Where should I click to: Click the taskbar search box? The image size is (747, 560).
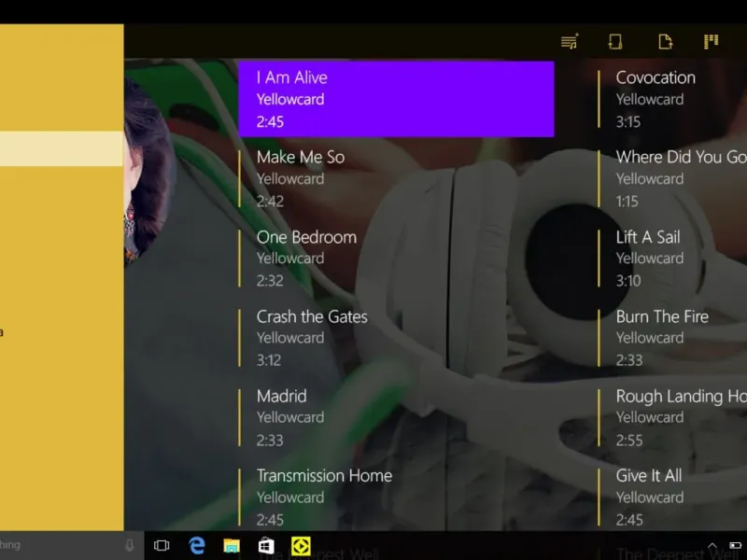(x=72, y=545)
